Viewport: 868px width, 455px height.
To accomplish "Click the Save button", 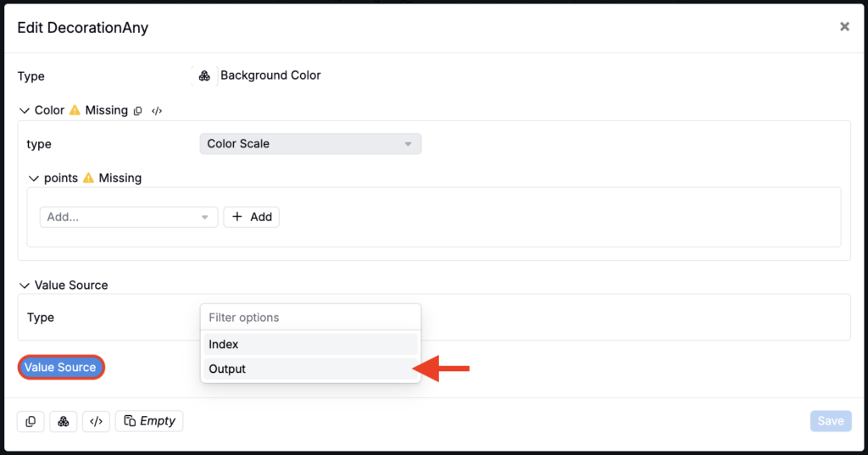I will coord(831,421).
